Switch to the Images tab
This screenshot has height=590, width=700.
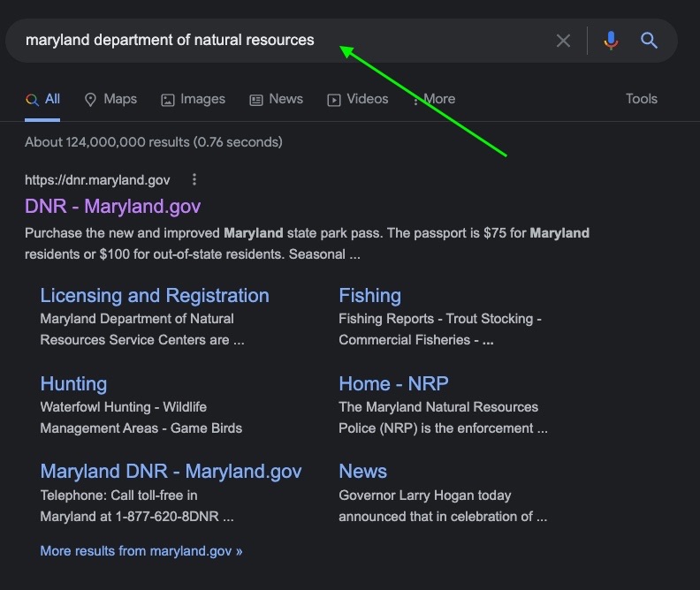[x=193, y=100]
